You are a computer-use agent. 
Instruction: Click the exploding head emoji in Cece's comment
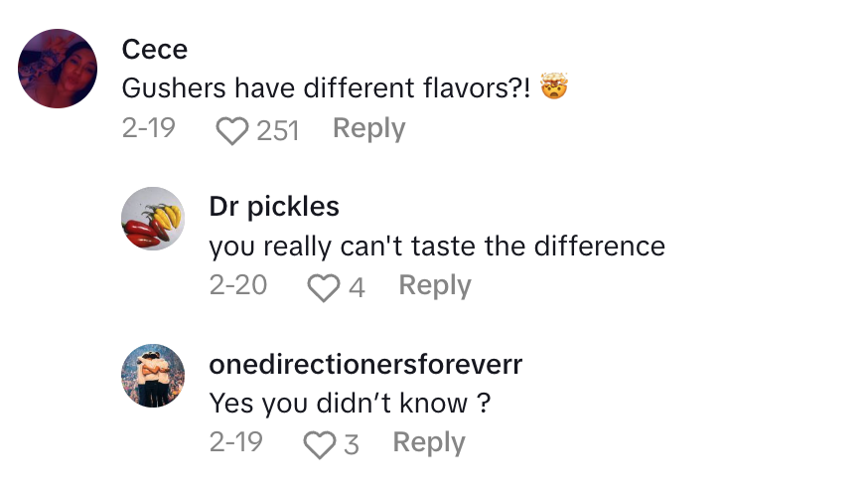[x=553, y=88]
